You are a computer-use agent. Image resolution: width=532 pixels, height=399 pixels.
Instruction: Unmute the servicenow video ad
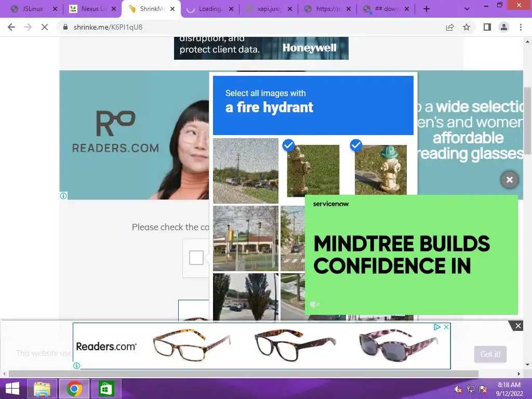coord(314,304)
